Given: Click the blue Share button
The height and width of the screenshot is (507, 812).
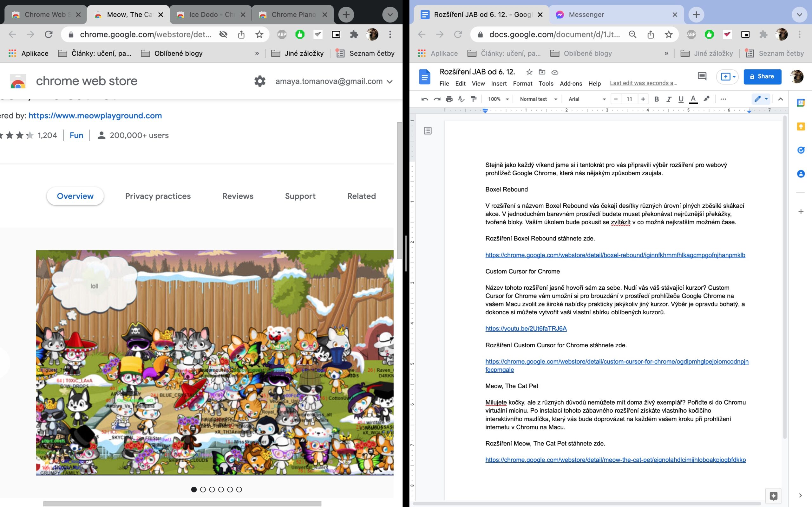Looking at the screenshot, I should point(762,76).
